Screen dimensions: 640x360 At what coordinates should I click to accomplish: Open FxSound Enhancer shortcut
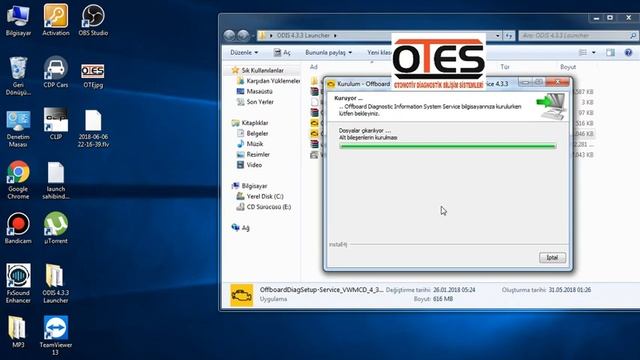[18, 283]
